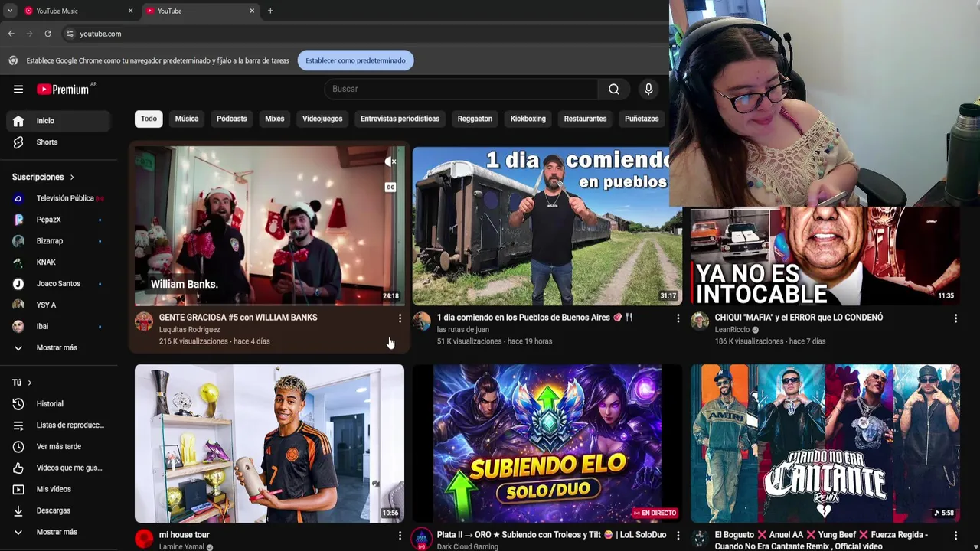Open Mis videos
This screenshot has height=551, width=980.
click(58, 489)
